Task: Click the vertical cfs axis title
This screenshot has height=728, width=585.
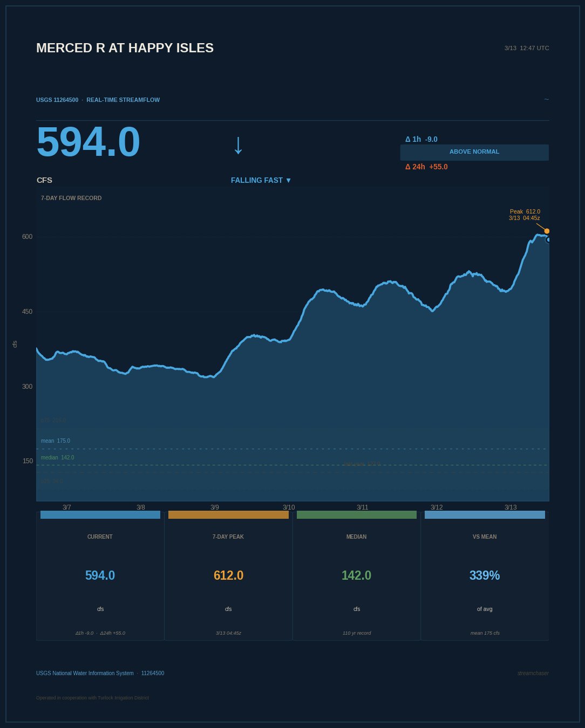Action: tap(15, 344)
